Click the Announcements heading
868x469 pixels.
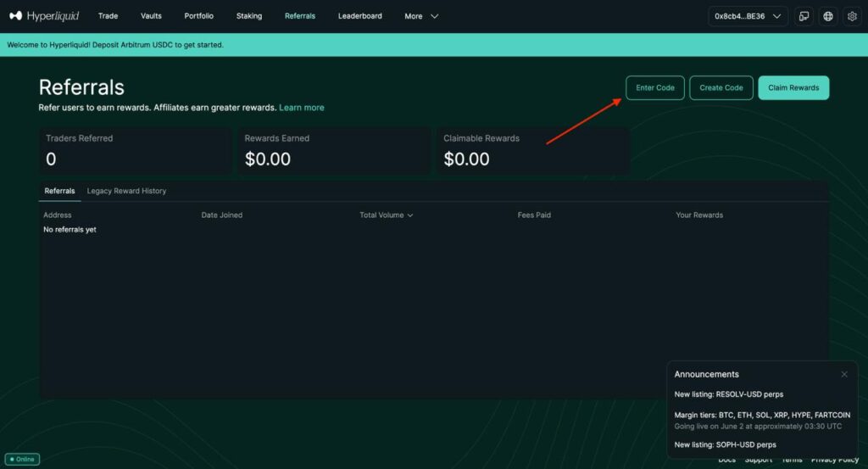[706, 374]
